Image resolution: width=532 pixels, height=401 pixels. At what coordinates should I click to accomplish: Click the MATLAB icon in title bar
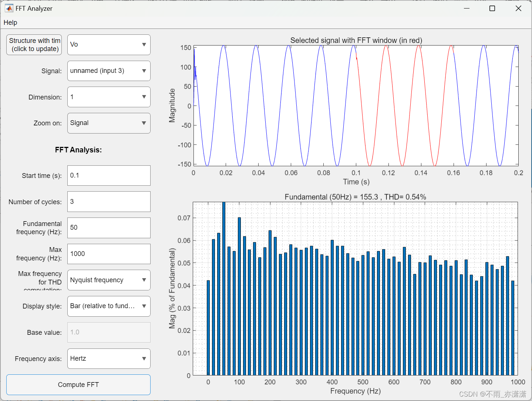pyautogui.click(x=9, y=8)
